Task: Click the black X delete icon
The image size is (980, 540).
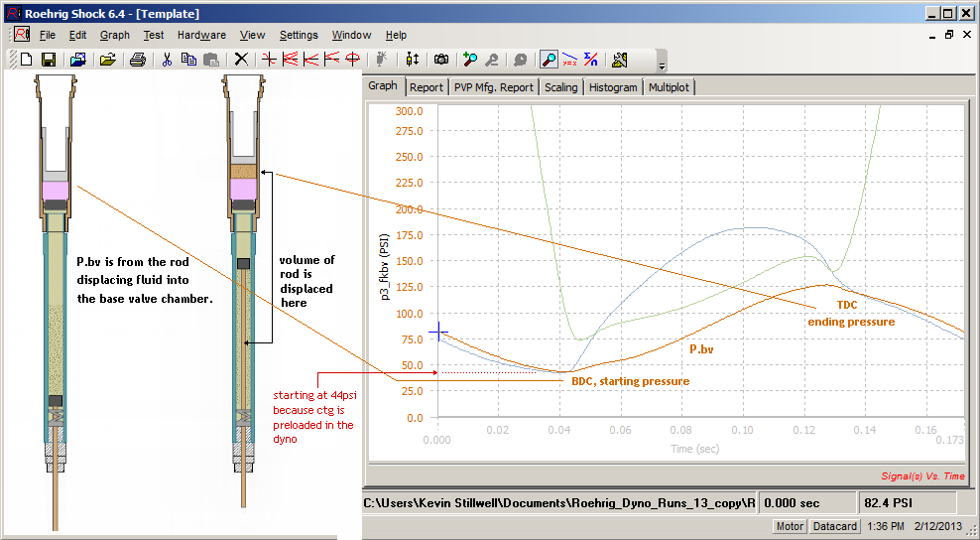Action: (x=240, y=60)
